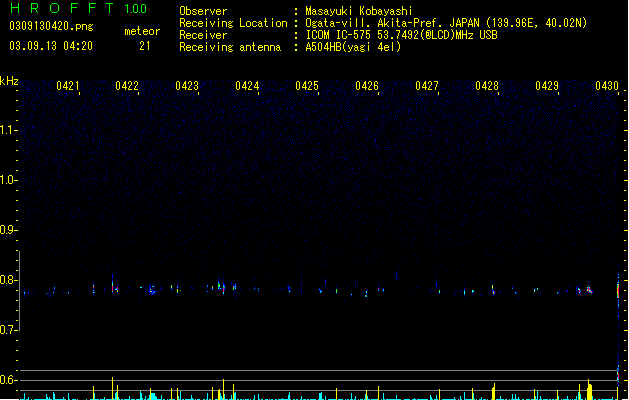Viewport: 629px width, 400px height.
Task: Click the Receiving Location value text
Action: coord(446,23)
